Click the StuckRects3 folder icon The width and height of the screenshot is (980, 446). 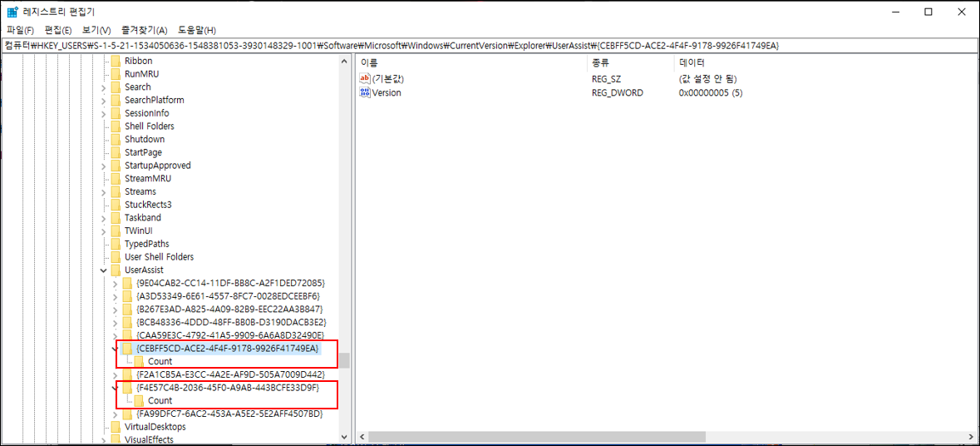(116, 205)
